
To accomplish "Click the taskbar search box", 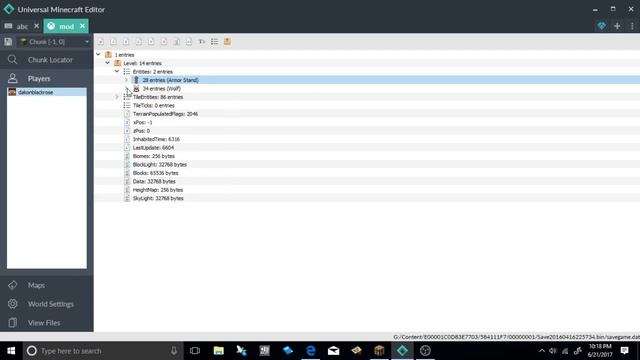I will coord(102,351).
